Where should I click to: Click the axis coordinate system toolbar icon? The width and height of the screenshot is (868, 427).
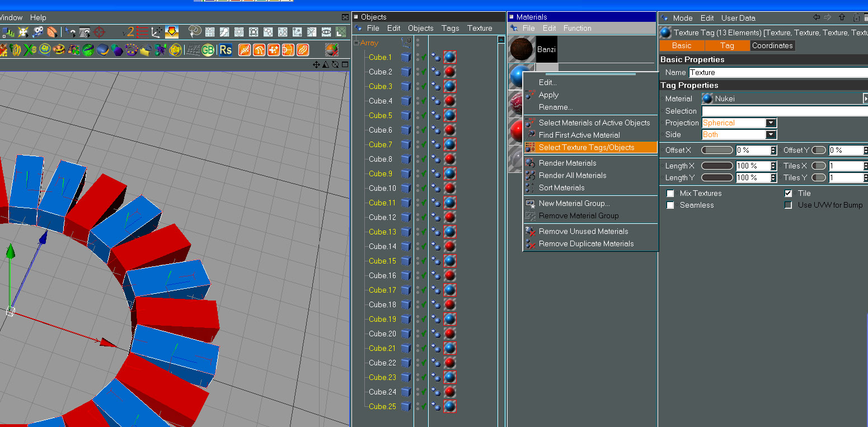point(157,32)
